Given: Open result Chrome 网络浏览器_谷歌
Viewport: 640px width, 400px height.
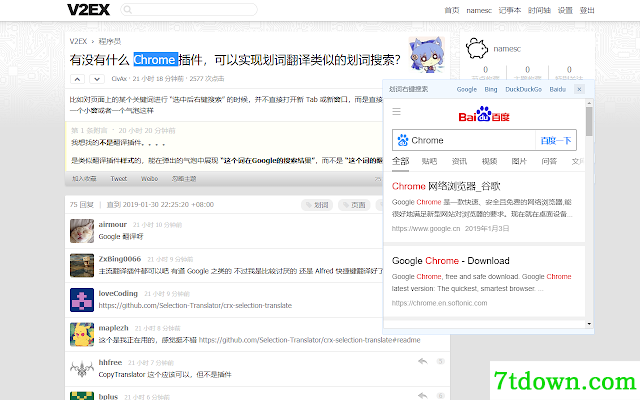Looking at the screenshot, I should coord(446,187).
